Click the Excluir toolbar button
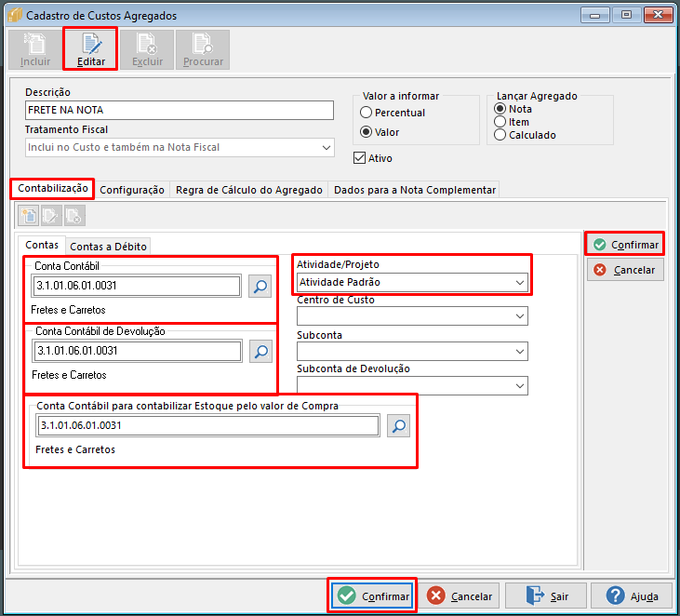 tap(147, 49)
